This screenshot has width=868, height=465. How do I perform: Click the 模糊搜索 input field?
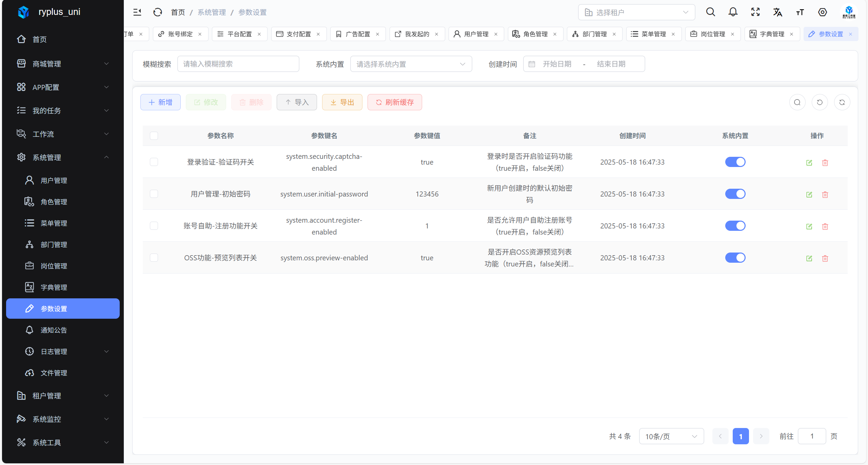point(238,64)
